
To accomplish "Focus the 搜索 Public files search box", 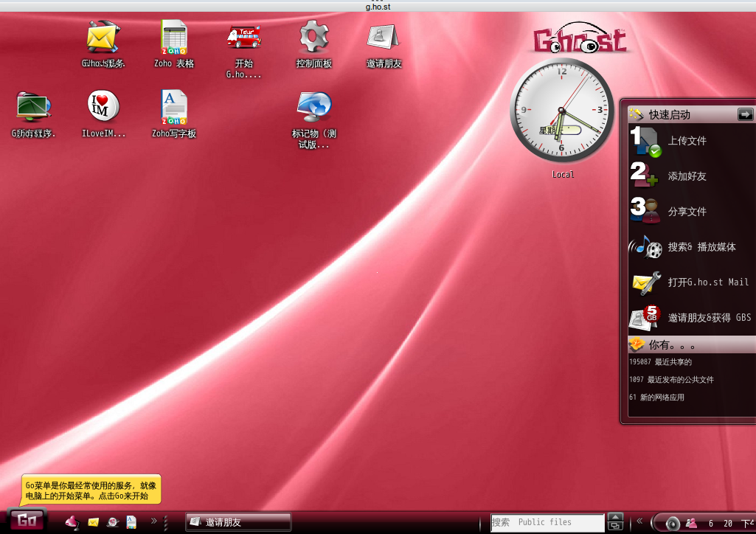I will pyautogui.click(x=547, y=522).
